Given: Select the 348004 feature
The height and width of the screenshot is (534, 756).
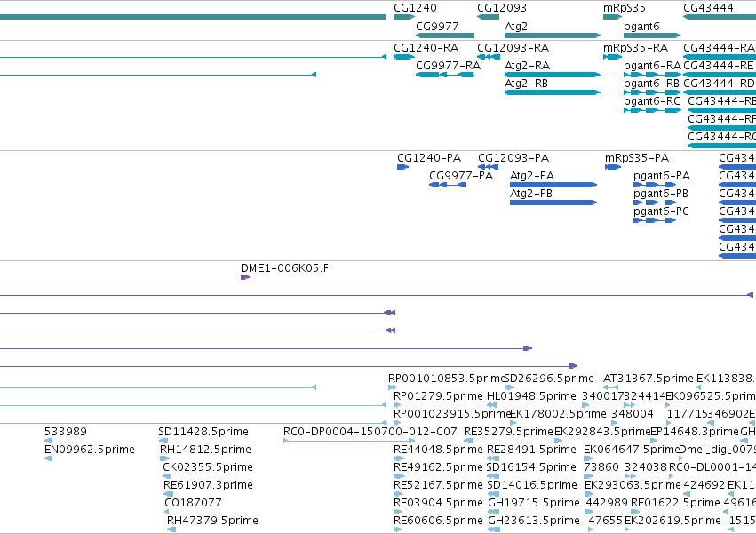Looking at the screenshot, I should coord(614,423).
